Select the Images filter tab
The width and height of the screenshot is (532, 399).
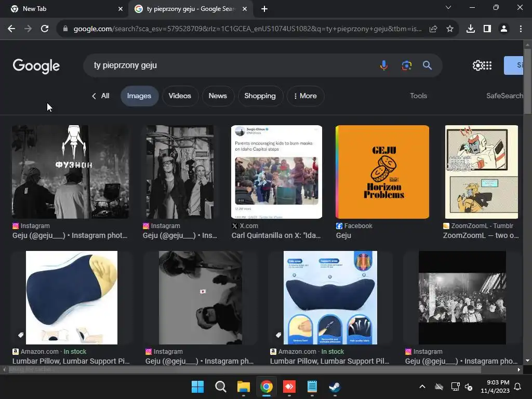coord(139,96)
